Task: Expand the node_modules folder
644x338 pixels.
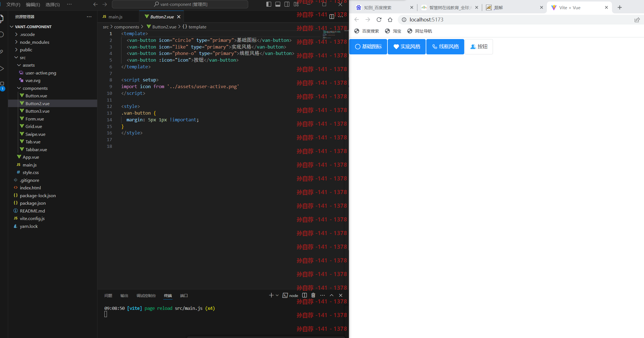Action: (35, 42)
